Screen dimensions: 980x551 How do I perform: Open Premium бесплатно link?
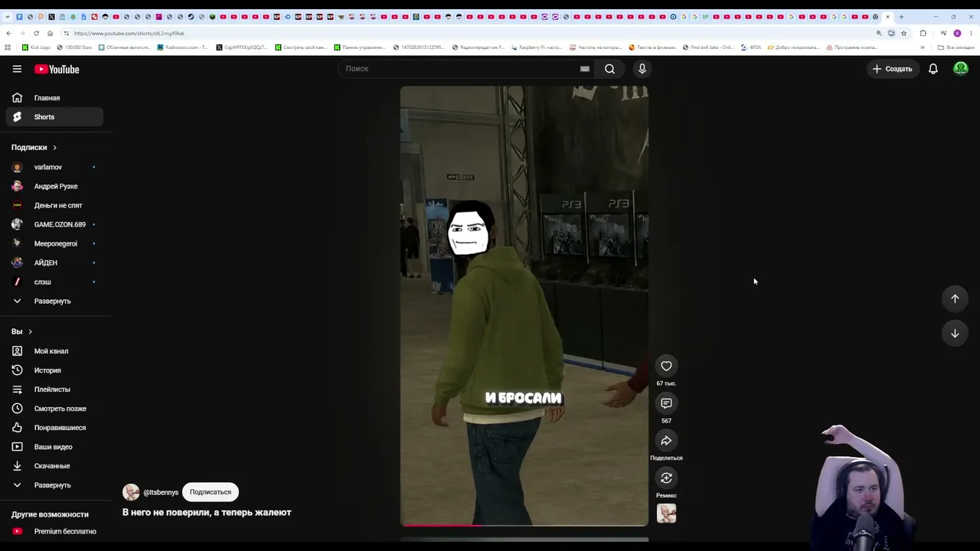click(x=54, y=531)
